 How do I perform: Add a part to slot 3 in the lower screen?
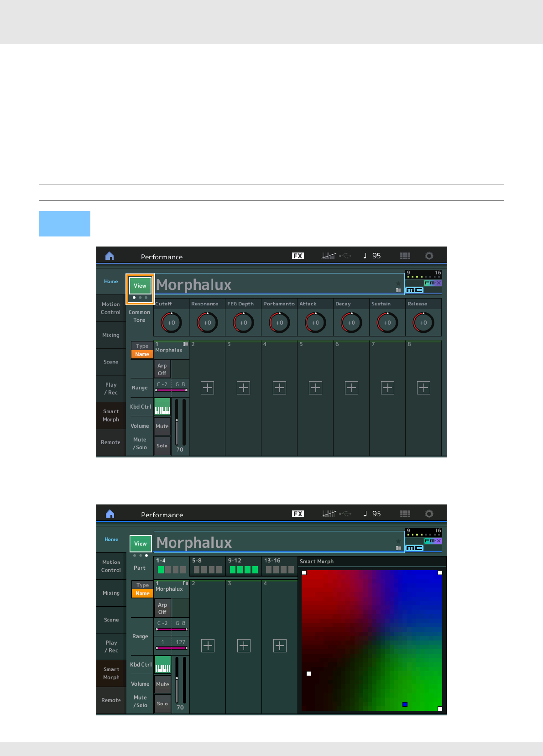[244, 646]
